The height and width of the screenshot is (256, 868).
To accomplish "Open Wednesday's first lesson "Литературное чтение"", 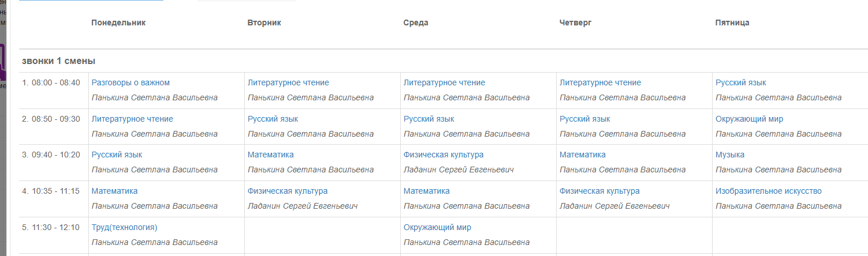I will (x=444, y=82).
